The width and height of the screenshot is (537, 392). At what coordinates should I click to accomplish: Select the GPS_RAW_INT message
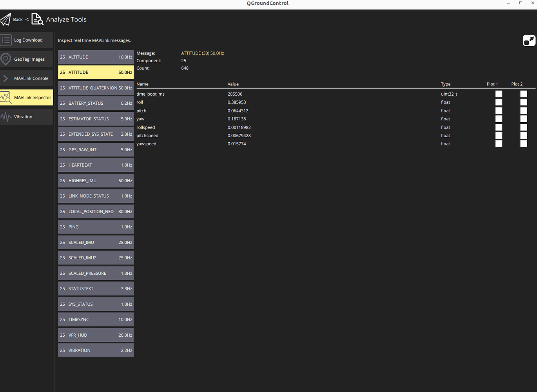click(x=96, y=150)
